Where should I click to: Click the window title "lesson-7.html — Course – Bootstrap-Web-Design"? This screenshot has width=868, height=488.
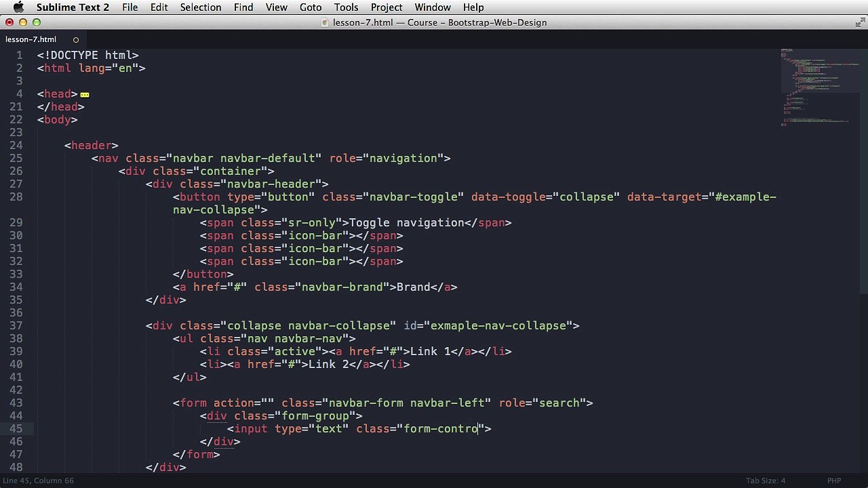pyautogui.click(x=439, y=22)
